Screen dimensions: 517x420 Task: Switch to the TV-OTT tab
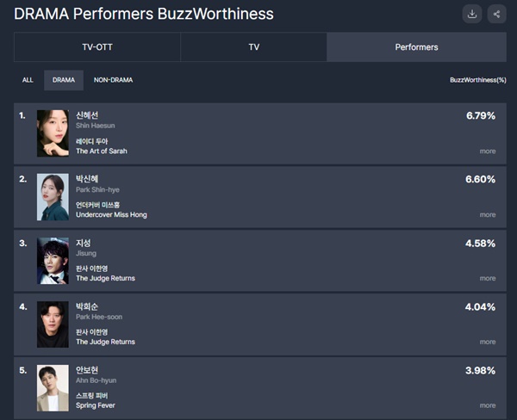coord(97,47)
